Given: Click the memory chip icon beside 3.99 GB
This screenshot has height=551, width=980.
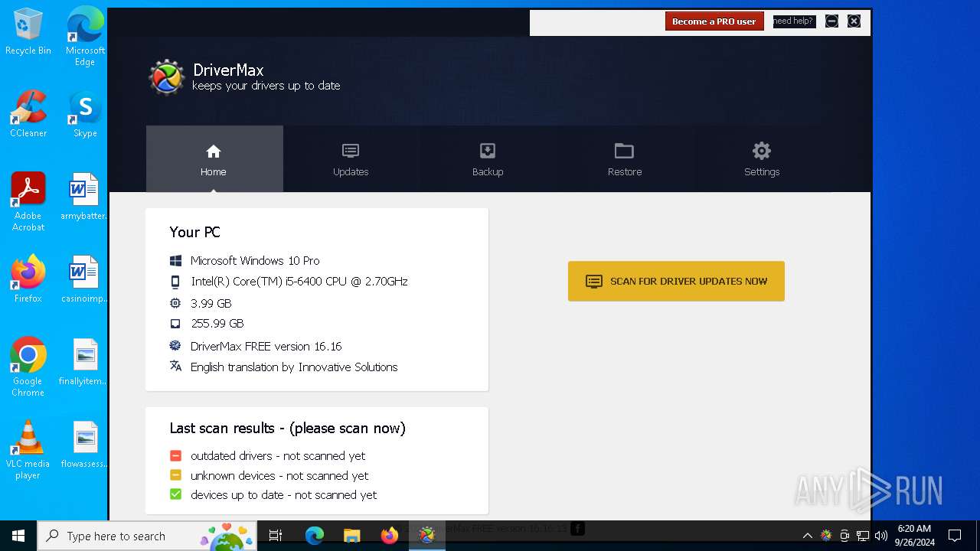Looking at the screenshot, I should 175,303.
